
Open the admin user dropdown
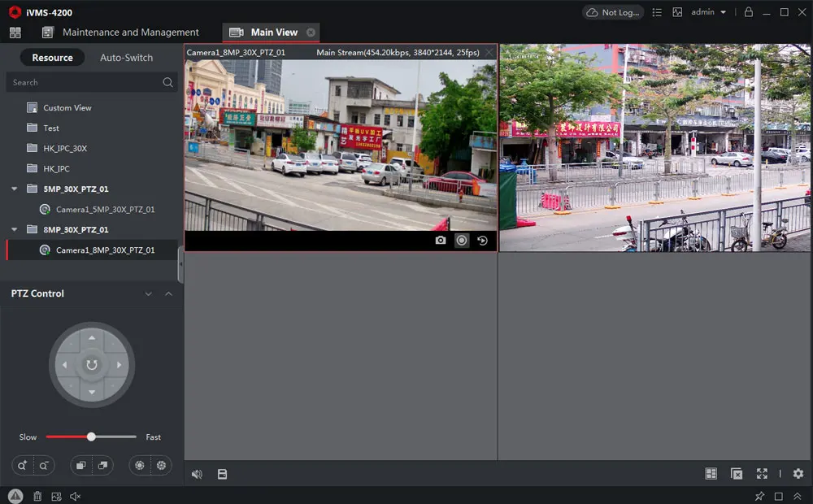coord(708,12)
